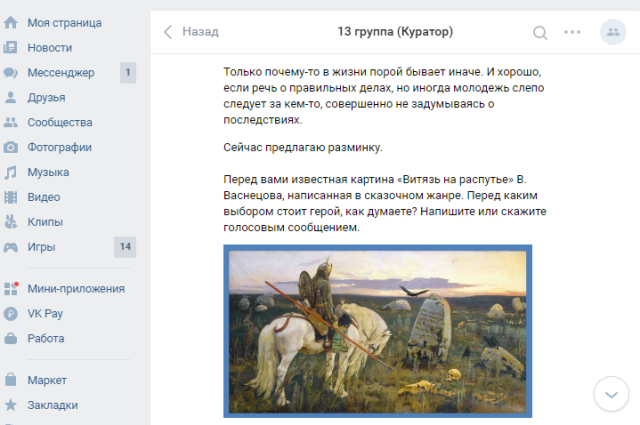Click the paragraph starting 'Перед вами известная картина'
The width and height of the screenshot is (640, 425).
tap(385, 203)
